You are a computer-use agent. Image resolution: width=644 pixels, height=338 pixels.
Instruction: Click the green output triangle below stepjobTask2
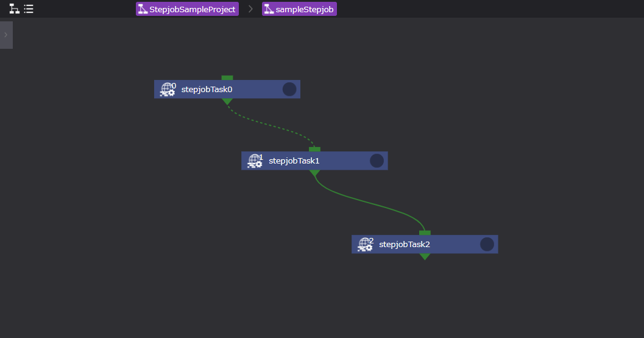coord(425,256)
